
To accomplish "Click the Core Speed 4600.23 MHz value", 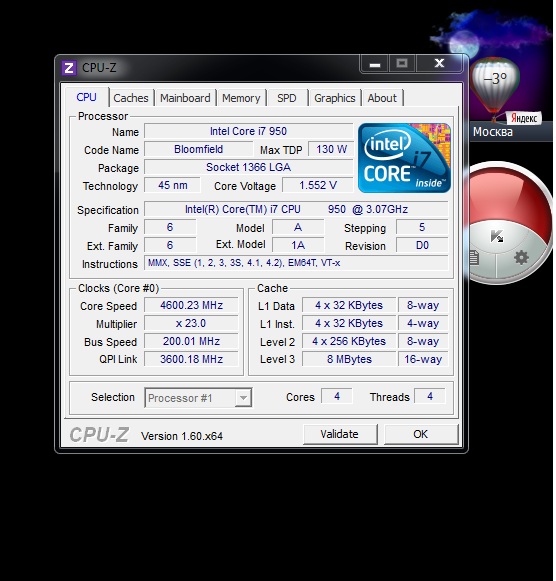I will pos(191,305).
